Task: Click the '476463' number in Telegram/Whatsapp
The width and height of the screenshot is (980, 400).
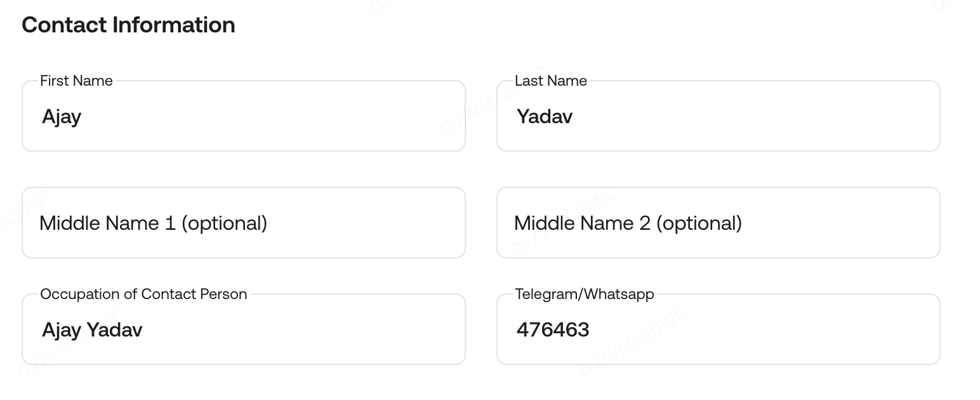Action: (x=553, y=330)
